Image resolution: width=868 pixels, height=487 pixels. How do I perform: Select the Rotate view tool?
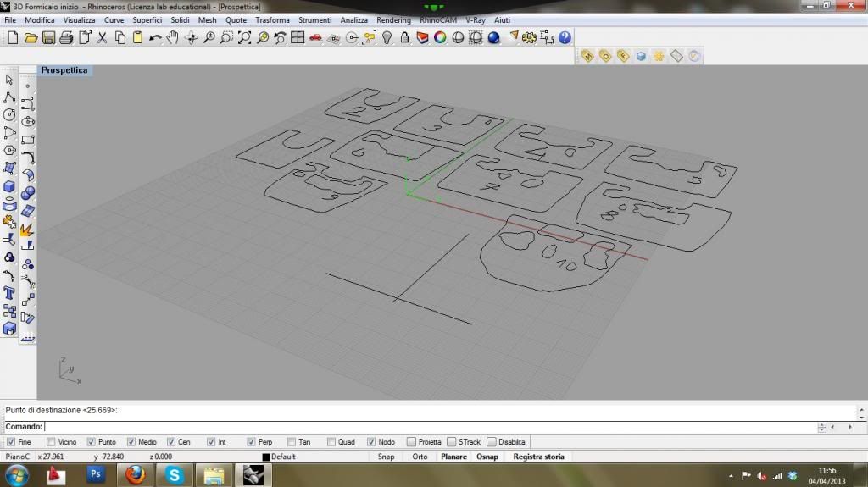(x=192, y=37)
